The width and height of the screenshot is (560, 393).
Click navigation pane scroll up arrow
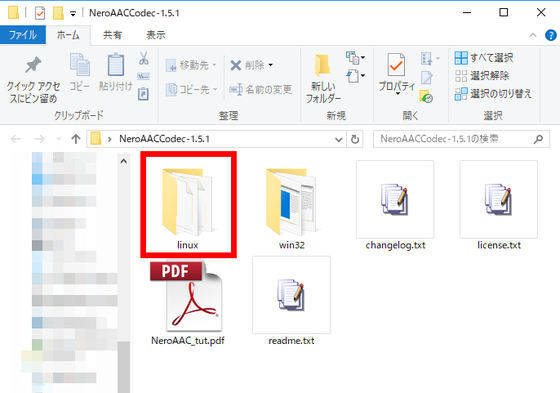124,161
